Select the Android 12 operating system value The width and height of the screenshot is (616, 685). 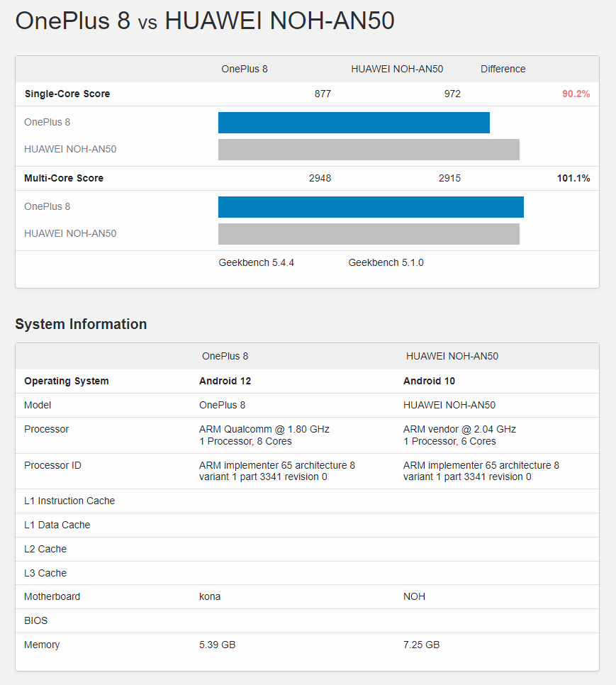pos(225,381)
